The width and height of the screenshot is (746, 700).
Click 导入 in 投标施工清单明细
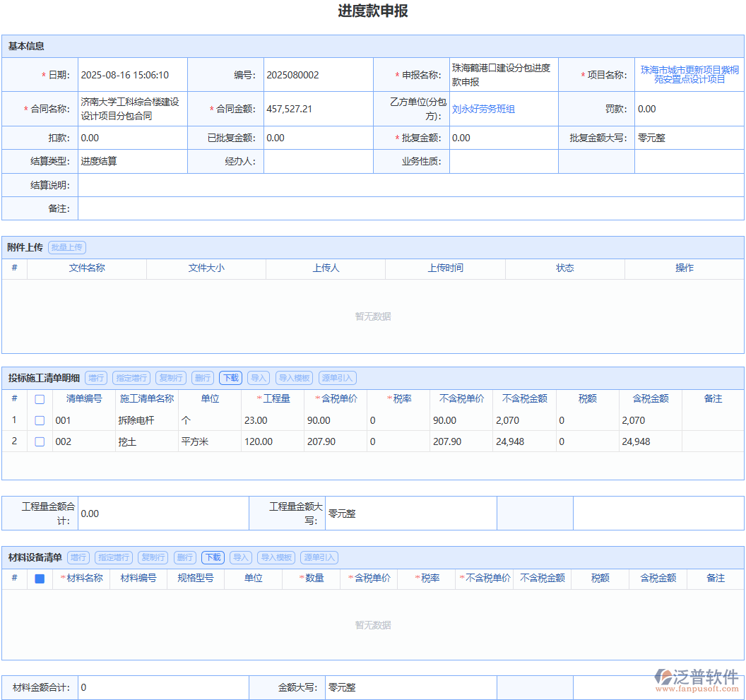coord(257,377)
